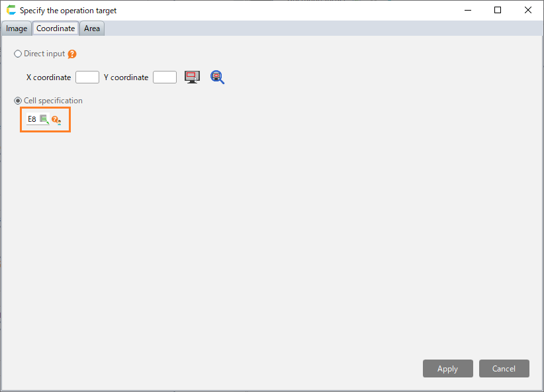Select the Coordinate tab
This screenshot has height=392, width=544.
pyautogui.click(x=56, y=28)
